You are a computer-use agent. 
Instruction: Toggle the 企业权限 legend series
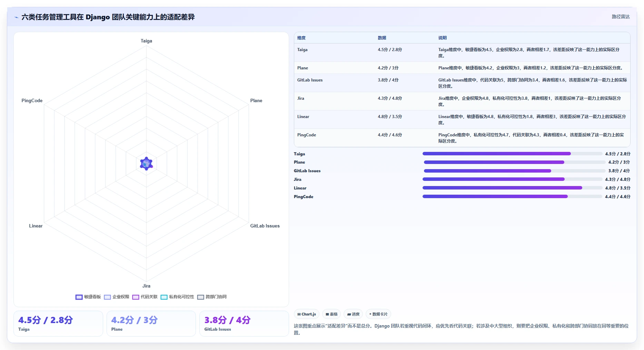point(117,297)
